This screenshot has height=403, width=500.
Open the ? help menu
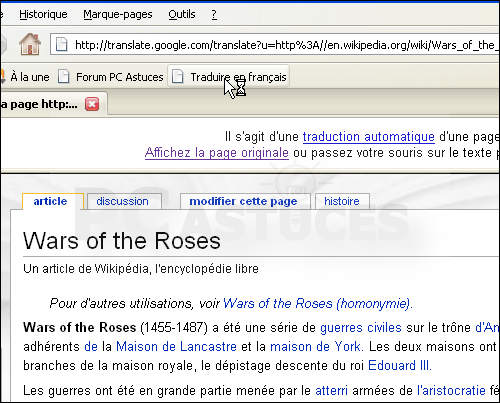214,14
